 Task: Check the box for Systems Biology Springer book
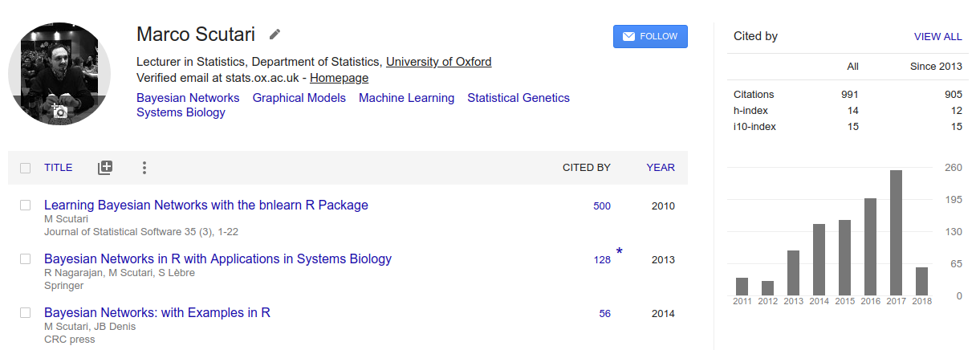tap(26, 259)
